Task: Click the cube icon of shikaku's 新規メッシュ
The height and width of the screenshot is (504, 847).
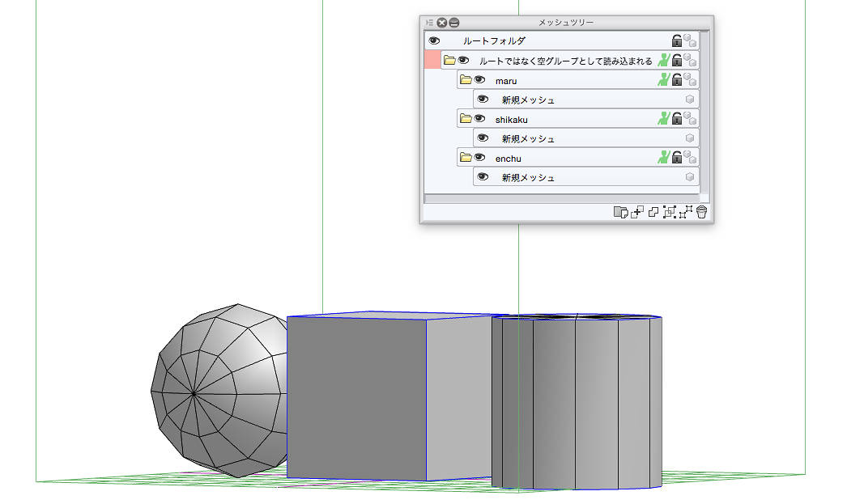Action: (x=690, y=138)
